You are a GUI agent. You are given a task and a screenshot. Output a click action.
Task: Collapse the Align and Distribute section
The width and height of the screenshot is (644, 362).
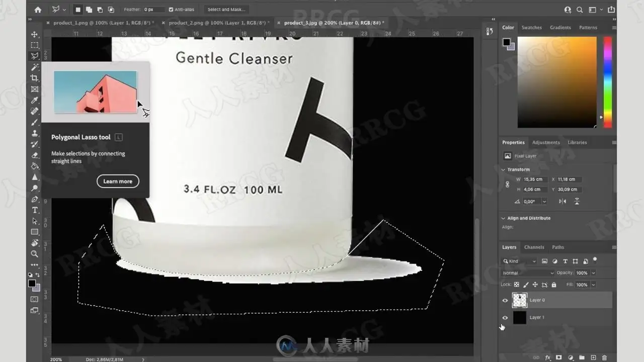pos(503,218)
